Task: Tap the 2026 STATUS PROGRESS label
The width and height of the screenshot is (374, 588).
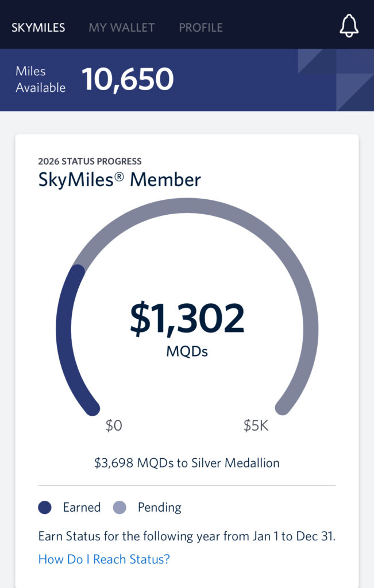Action: click(x=90, y=161)
